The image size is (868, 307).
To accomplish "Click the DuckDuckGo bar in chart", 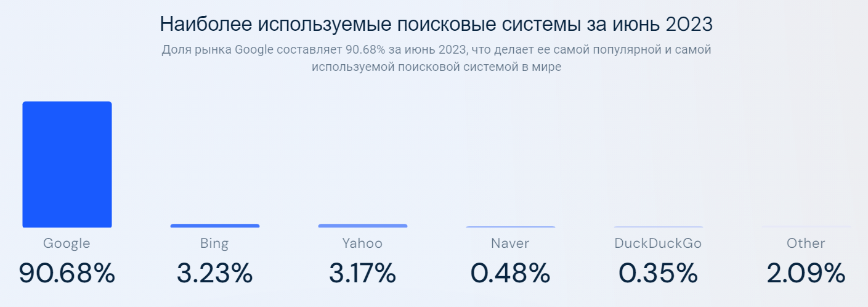I will pos(659,227).
